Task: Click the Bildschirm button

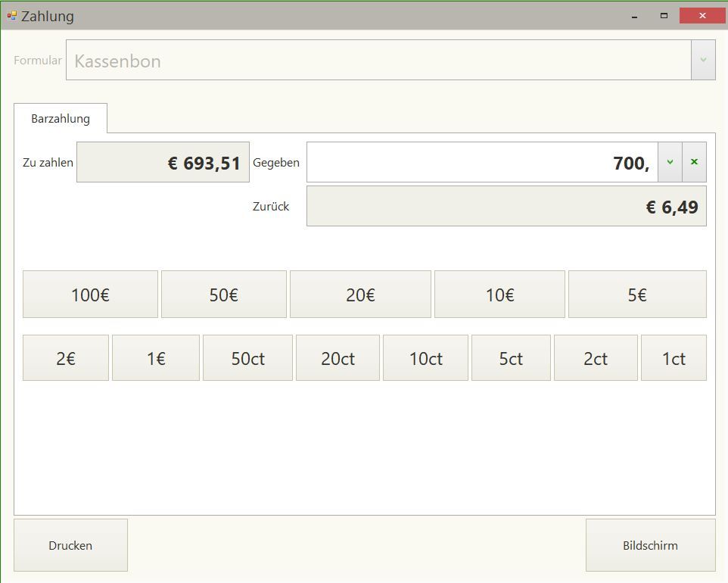Action: coord(650,545)
